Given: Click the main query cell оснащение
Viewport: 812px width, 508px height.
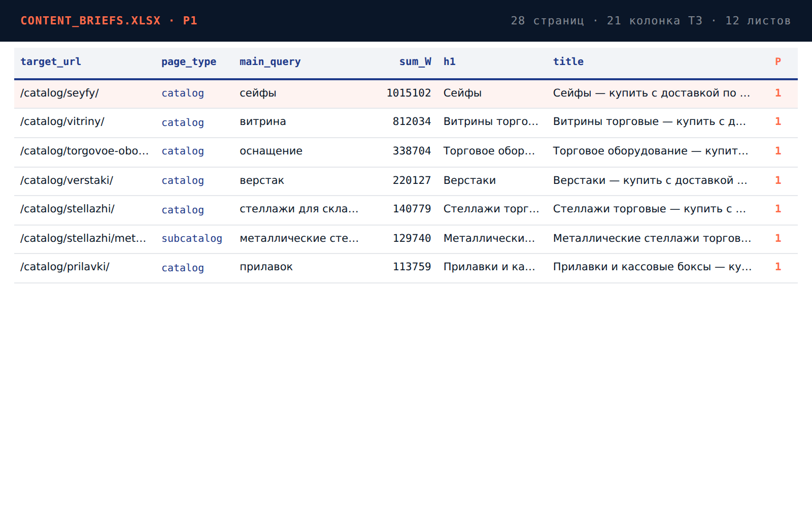Looking at the screenshot, I should [x=271, y=151].
